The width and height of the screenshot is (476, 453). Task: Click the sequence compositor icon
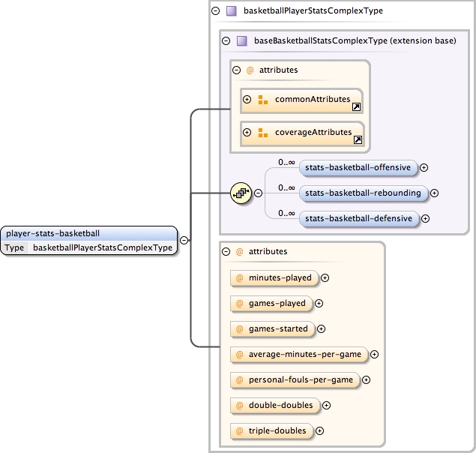click(240, 193)
